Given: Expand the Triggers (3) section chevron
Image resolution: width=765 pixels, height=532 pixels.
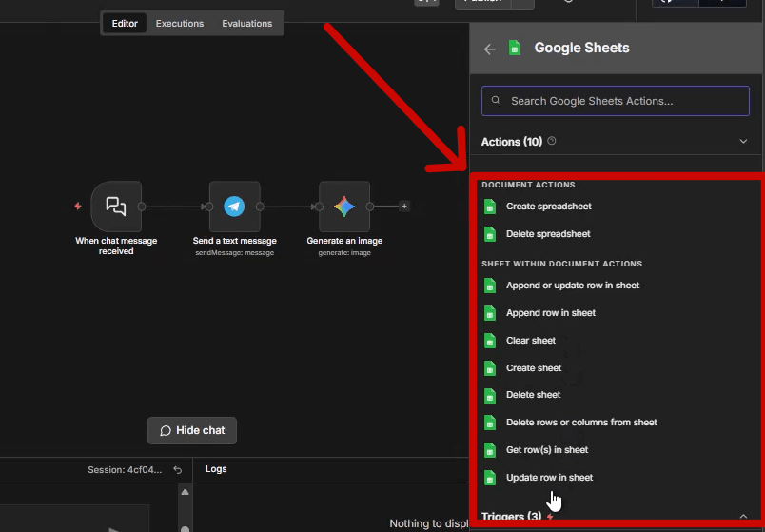Looking at the screenshot, I should (743, 517).
